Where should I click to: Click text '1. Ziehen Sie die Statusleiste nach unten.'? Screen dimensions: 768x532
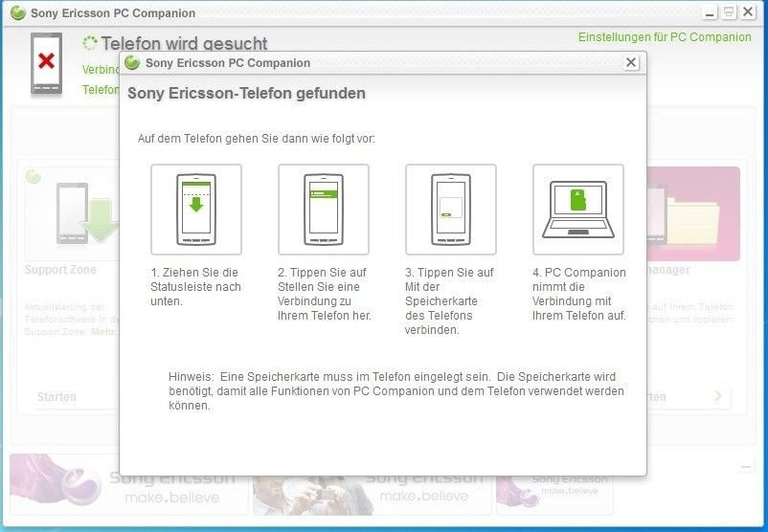(195, 287)
